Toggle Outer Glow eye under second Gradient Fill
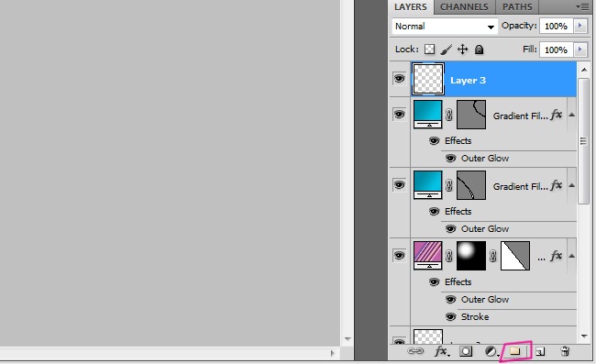This screenshot has width=596, height=364. pos(451,229)
